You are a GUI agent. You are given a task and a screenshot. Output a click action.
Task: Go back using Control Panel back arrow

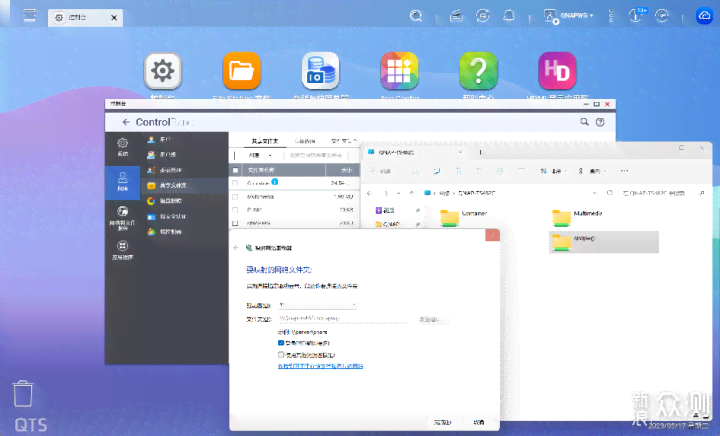126,122
